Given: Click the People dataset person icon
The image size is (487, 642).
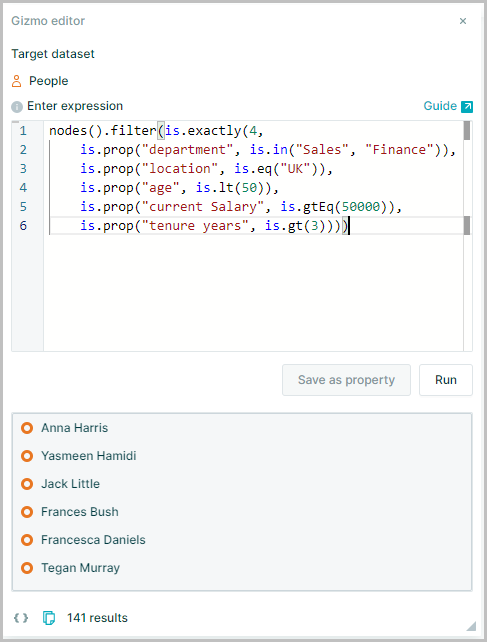Looking at the screenshot, I should 16,81.
